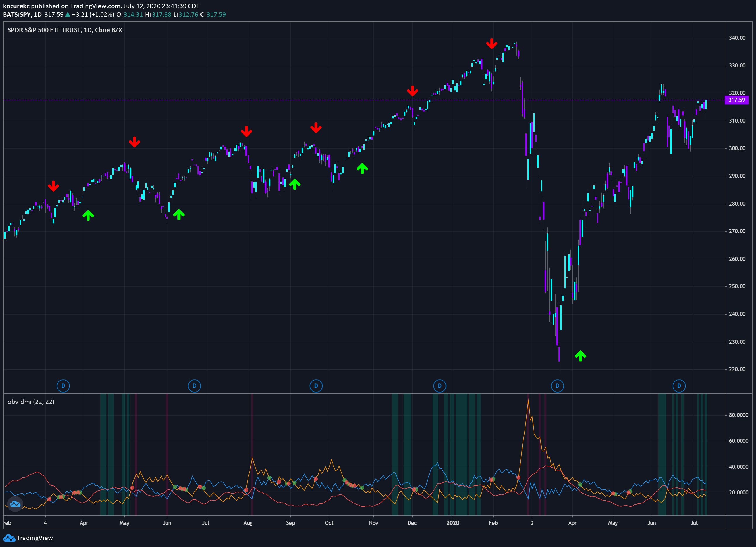The height and width of the screenshot is (547, 756).
Task: Click the 220.00 price axis label
Action: click(x=737, y=369)
